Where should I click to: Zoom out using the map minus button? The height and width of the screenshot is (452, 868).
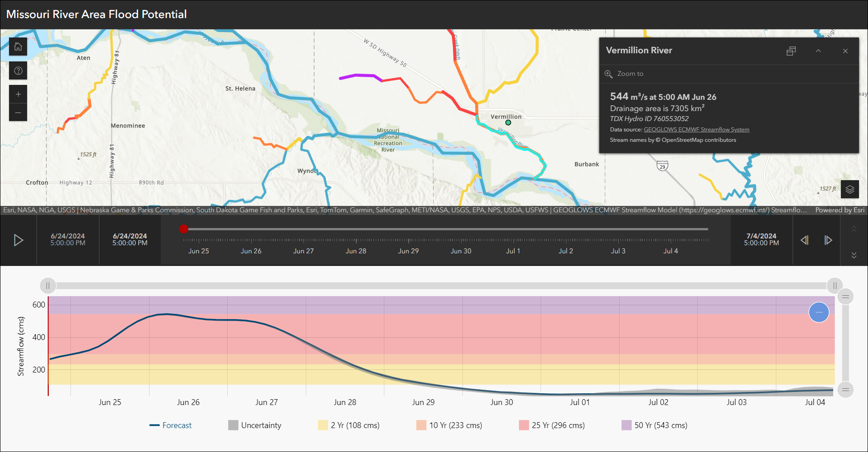point(18,112)
